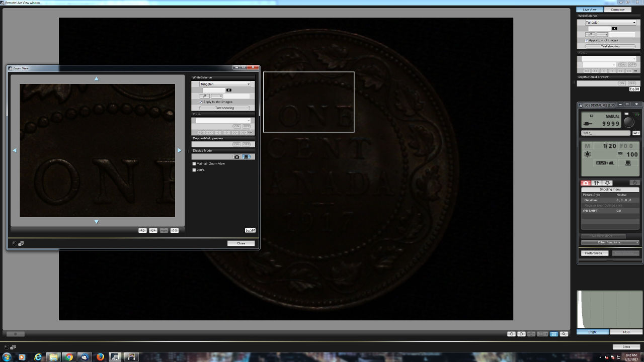Open the Preferences dialog

point(594,253)
